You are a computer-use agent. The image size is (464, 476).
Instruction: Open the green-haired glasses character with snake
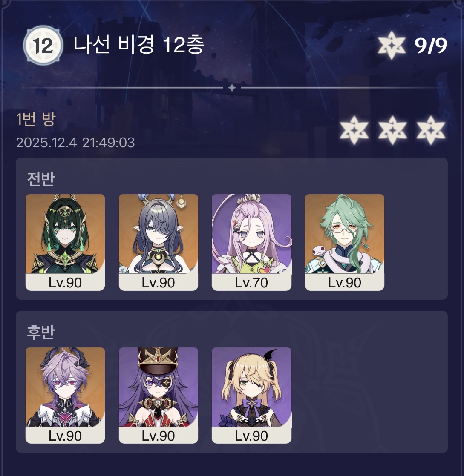pyautogui.click(x=345, y=242)
